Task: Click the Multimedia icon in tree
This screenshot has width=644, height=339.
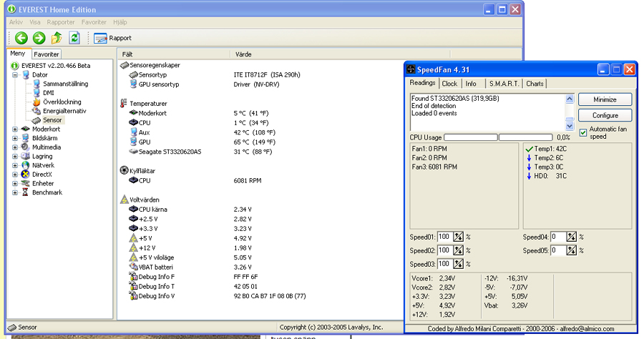Action: pos(26,147)
